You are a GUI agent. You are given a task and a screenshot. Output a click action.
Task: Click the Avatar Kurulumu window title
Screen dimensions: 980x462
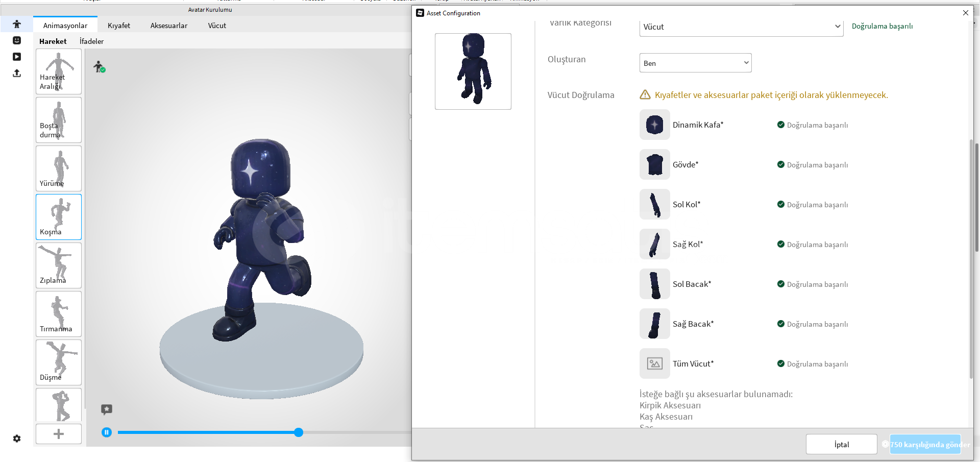[210, 10]
